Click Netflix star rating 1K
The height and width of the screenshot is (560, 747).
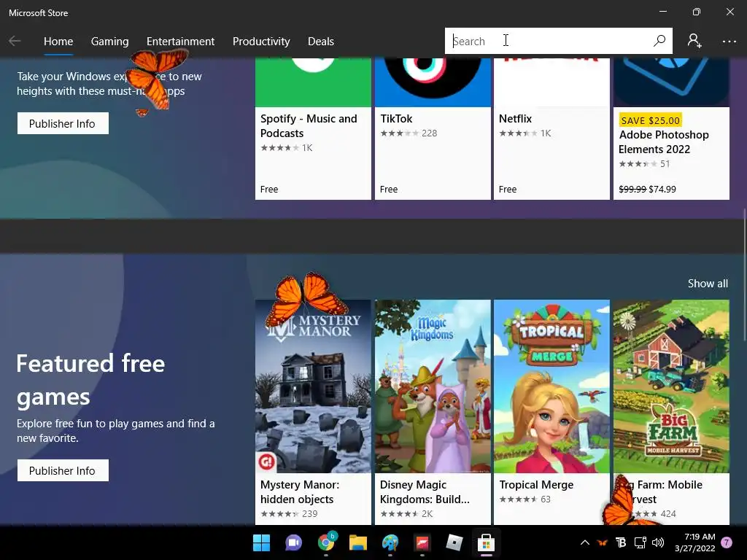tap(525, 133)
